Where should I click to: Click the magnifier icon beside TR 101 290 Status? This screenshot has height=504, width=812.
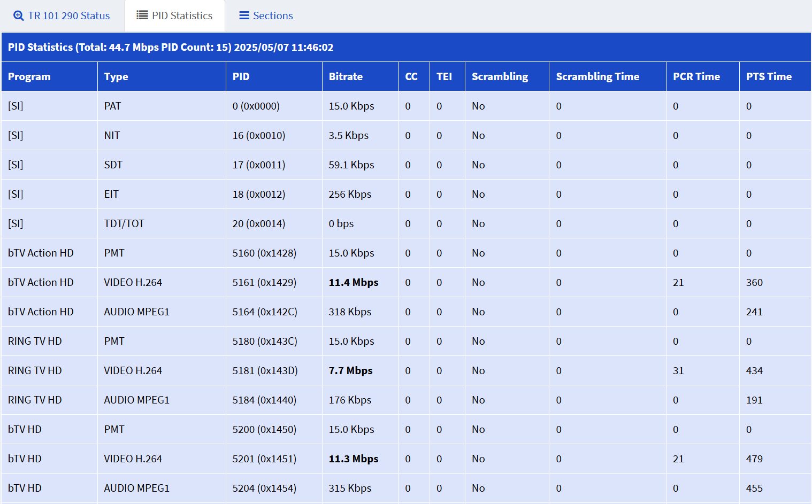pos(19,15)
